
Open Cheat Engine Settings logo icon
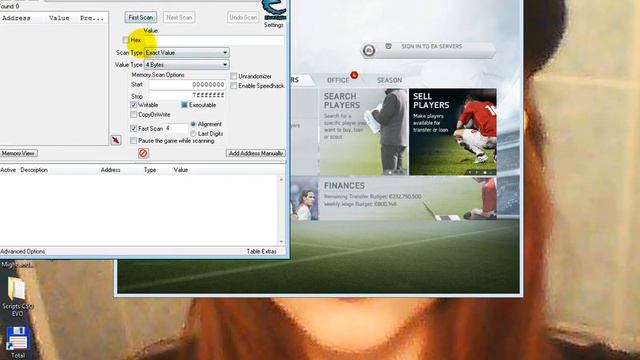274,9
